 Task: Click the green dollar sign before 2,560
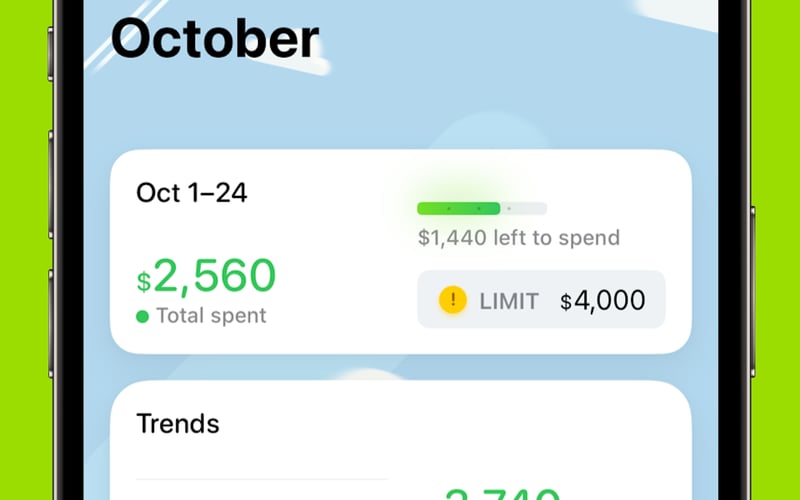(x=144, y=282)
